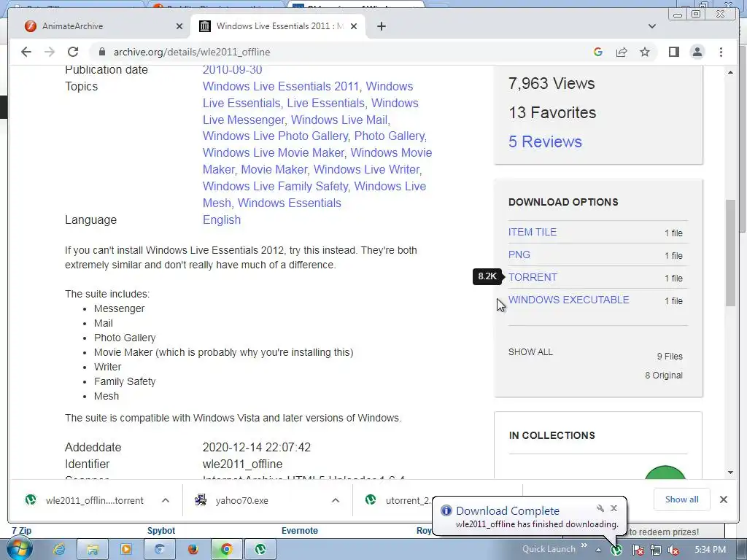Click the scrollbar up arrow
Viewport: 747px width, 560px height.
(730, 72)
